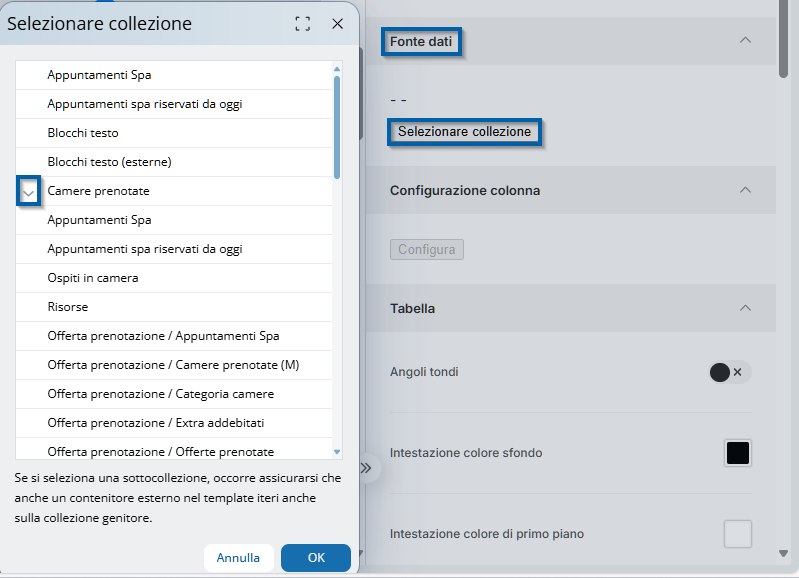Select Blocchi testo (esterne) in the list
This screenshot has width=799, height=578.
110,162
